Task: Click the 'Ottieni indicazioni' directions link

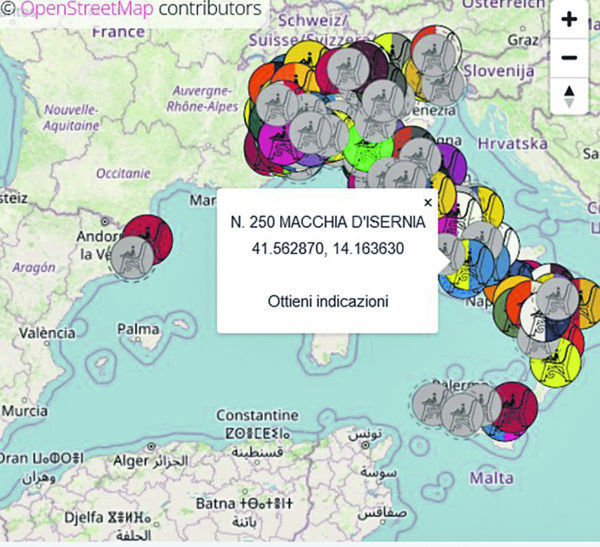Action: [328, 301]
